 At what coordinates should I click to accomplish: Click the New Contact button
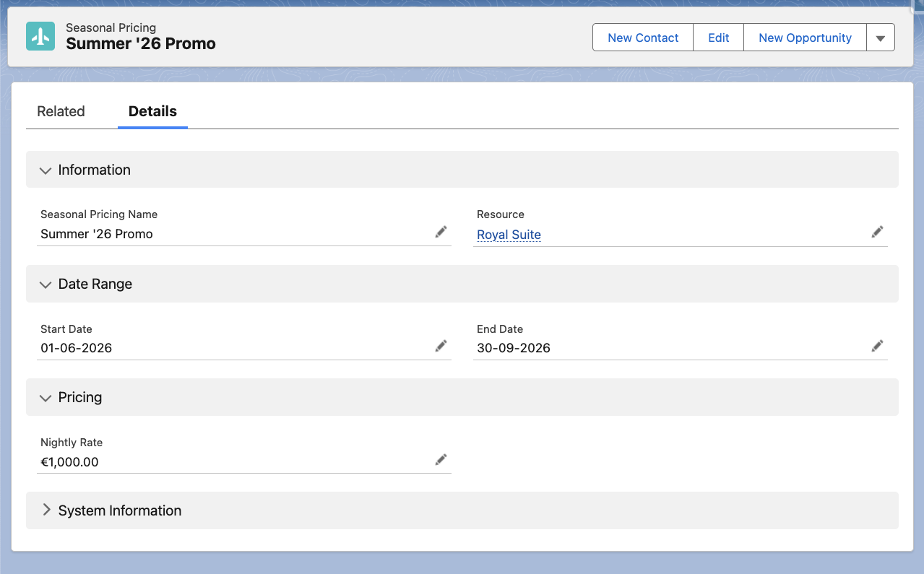pos(642,37)
